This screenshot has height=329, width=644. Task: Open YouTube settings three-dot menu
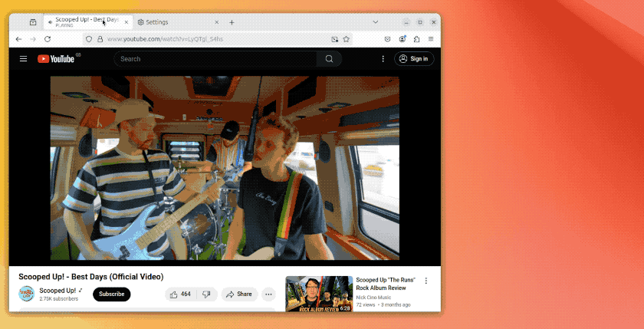coord(383,59)
